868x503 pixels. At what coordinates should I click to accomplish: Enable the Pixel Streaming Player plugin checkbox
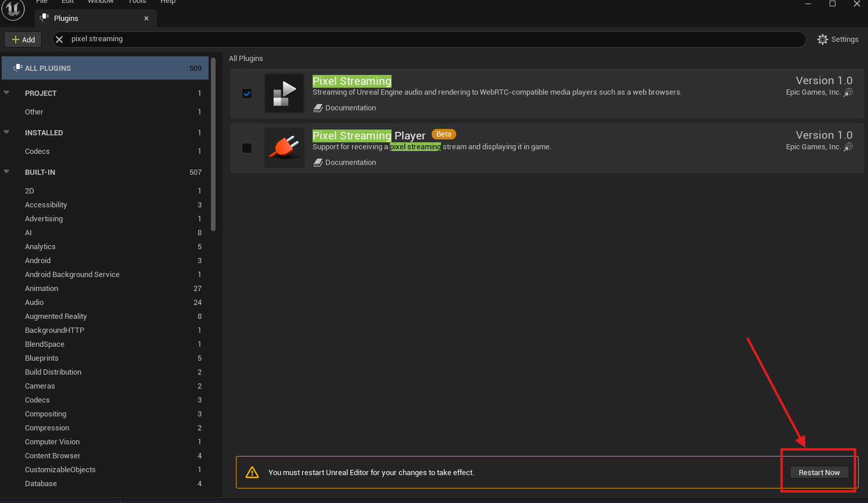(x=247, y=148)
